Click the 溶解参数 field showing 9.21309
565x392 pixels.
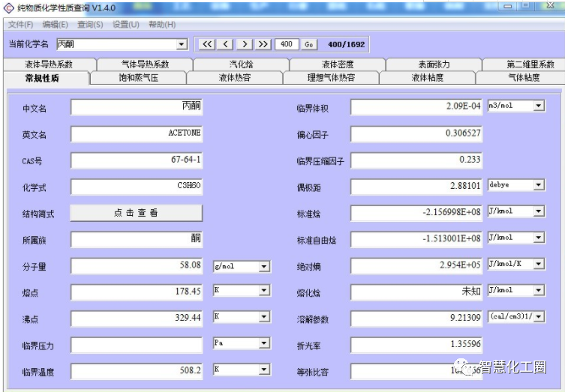pyautogui.click(x=416, y=319)
